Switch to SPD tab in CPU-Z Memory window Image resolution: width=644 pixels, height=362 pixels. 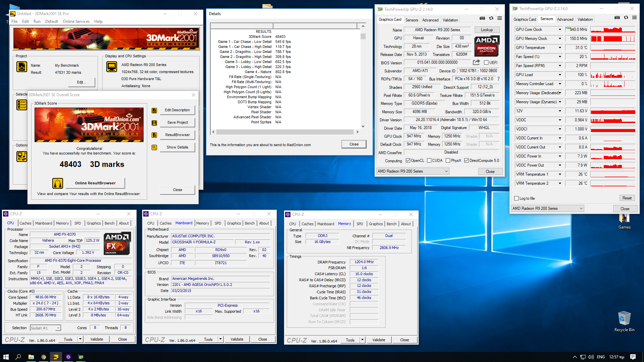pyautogui.click(x=360, y=224)
